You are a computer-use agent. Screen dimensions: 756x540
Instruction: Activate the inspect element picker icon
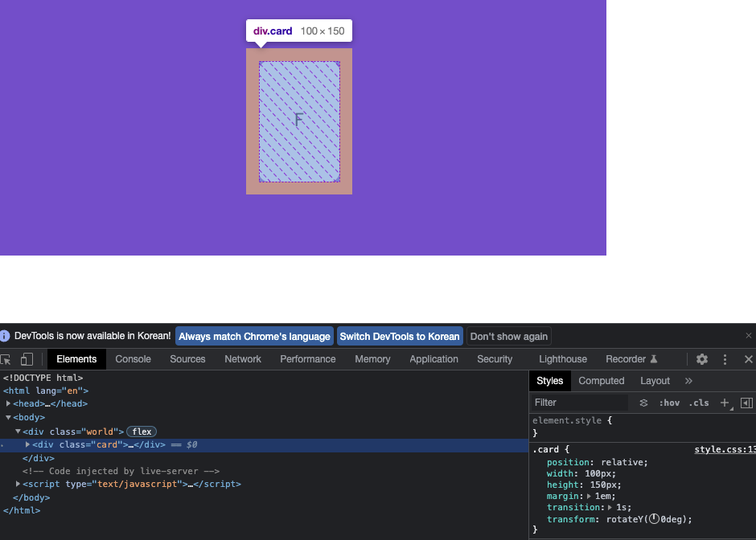pyautogui.click(x=6, y=359)
